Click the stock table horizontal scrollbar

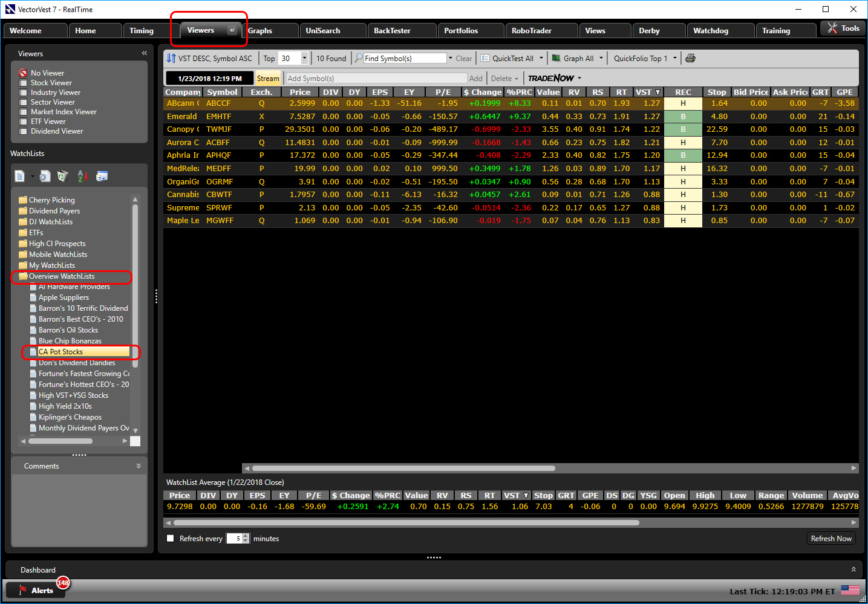403,468
